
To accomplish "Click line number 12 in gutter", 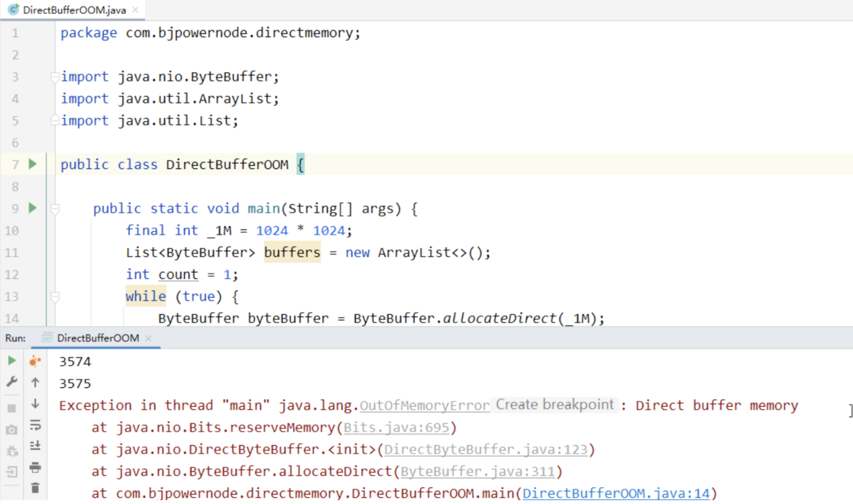I will [x=12, y=275].
